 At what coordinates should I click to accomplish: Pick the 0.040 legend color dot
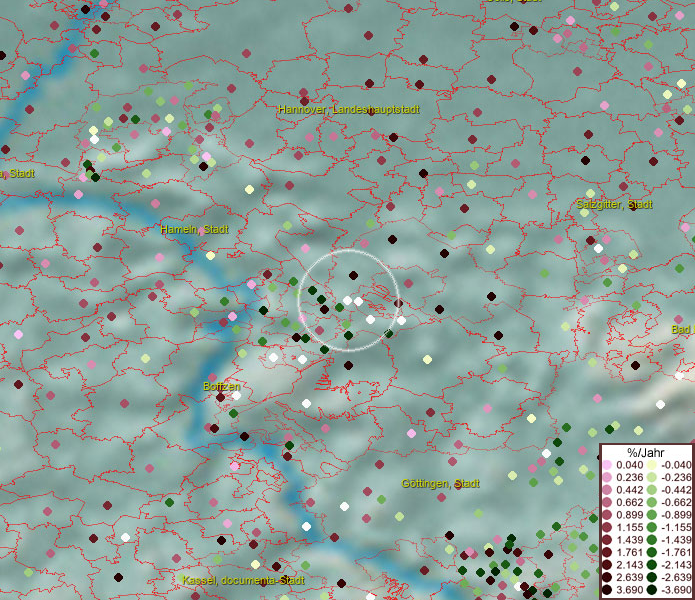tap(607, 465)
